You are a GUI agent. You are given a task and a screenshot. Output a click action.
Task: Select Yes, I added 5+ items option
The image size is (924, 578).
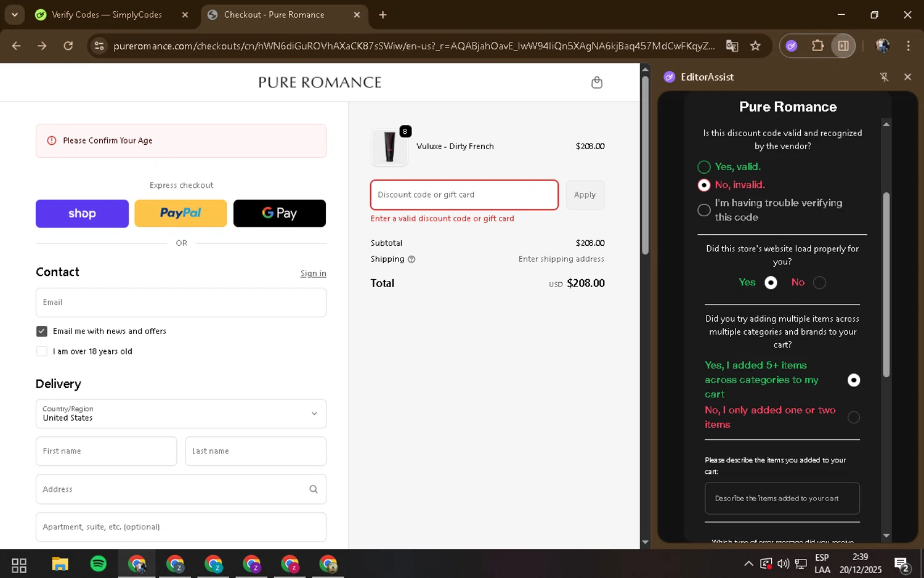click(x=854, y=380)
